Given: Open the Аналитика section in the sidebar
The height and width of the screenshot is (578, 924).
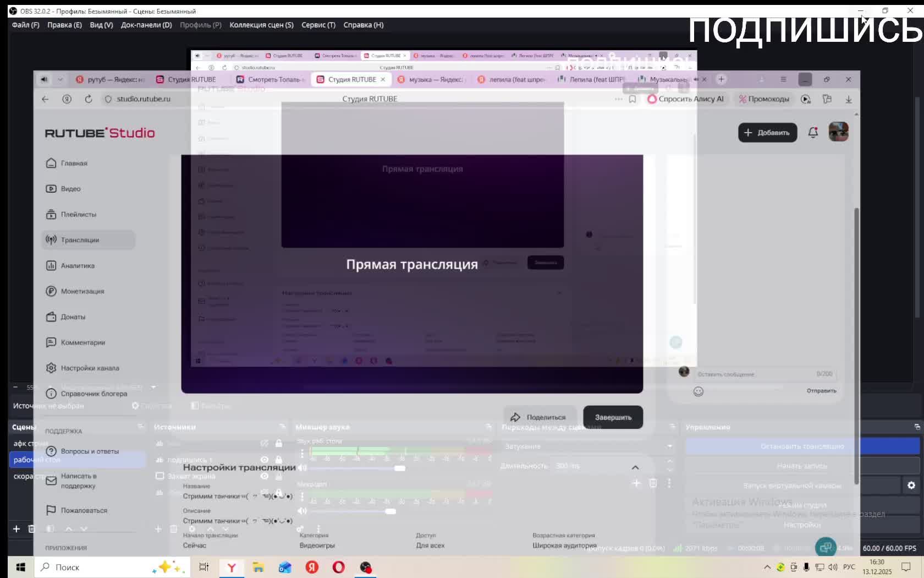Looking at the screenshot, I should coord(78,265).
